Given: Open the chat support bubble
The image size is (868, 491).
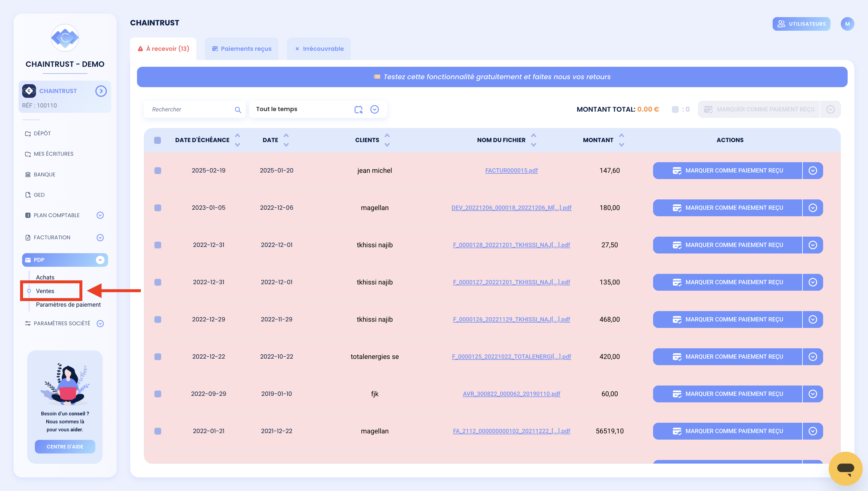Looking at the screenshot, I should click(x=846, y=469).
